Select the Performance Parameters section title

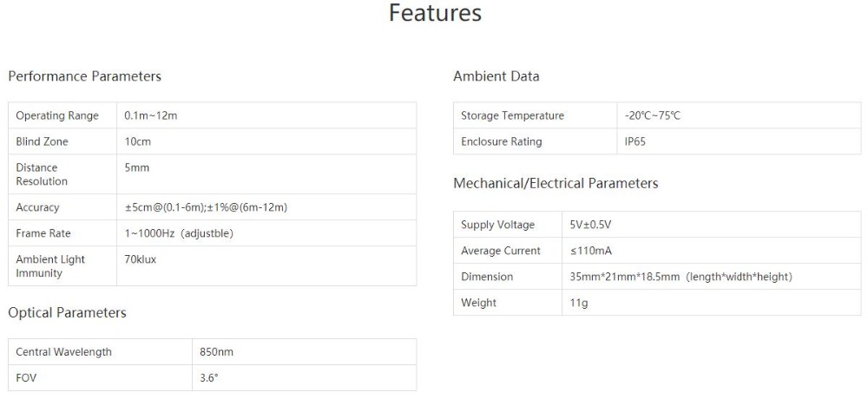click(84, 76)
